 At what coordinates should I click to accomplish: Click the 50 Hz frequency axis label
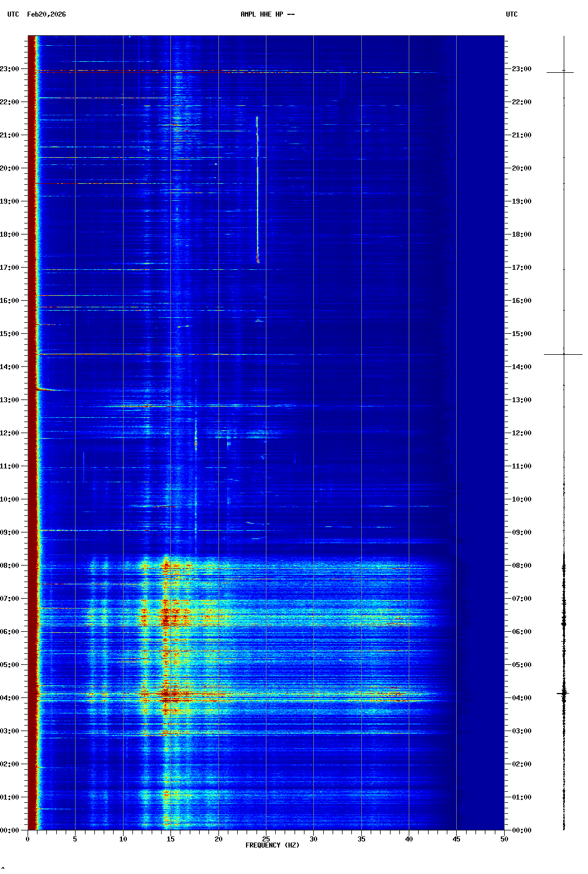[x=504, y=839]
